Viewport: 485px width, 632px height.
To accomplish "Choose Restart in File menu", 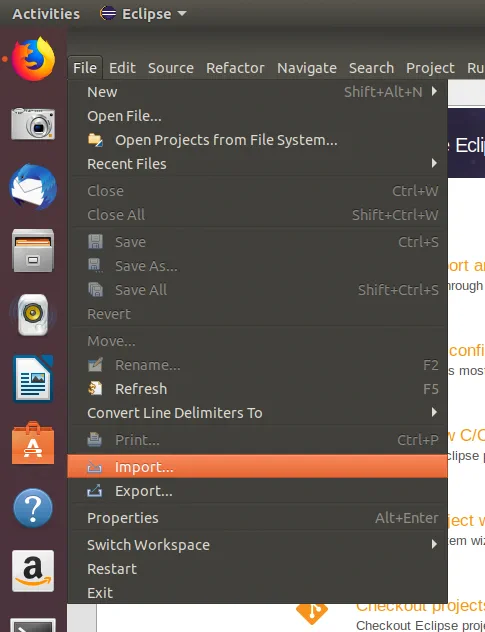I will [x=257, y=569].
